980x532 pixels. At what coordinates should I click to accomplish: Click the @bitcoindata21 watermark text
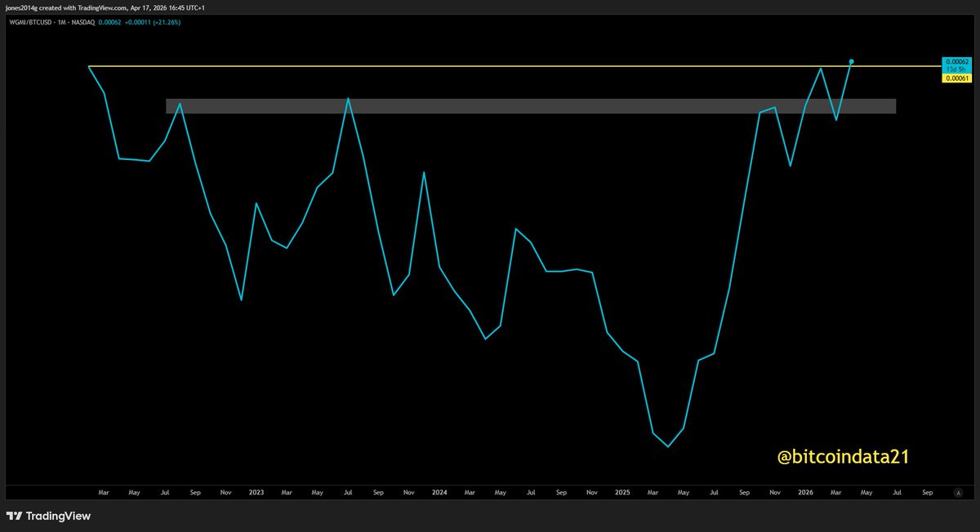843,458
